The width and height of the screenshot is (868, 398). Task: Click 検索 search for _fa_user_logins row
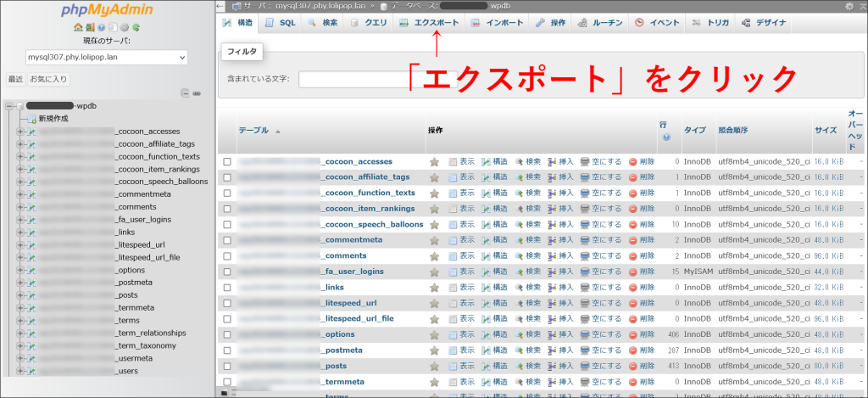(527, 271)
